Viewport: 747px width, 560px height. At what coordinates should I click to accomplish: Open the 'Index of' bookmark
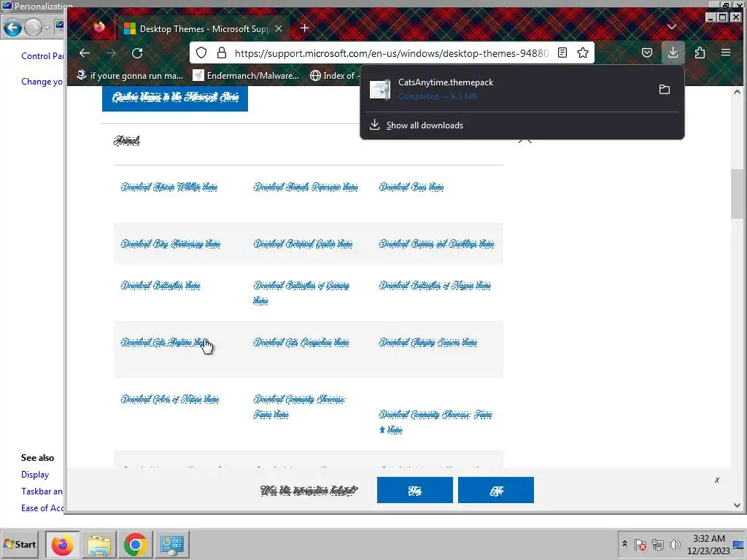pyautogui.click(x=333, y=75)
